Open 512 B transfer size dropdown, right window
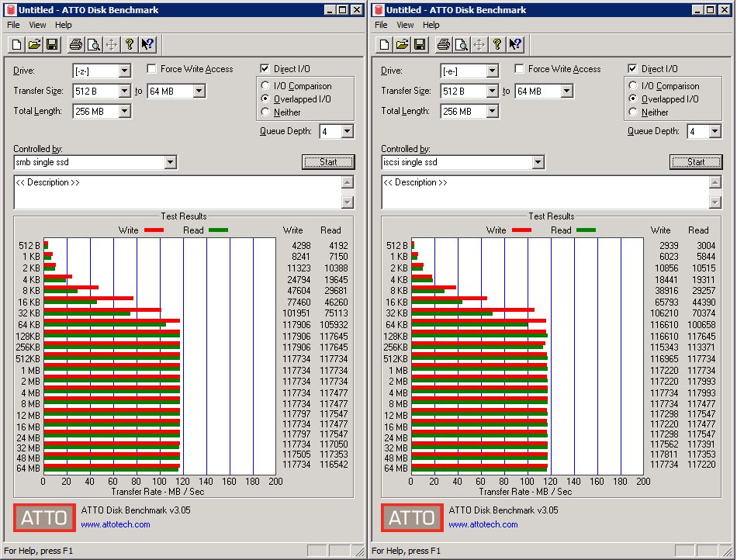This screenshot has width=737, height=560. pos(492,92)
